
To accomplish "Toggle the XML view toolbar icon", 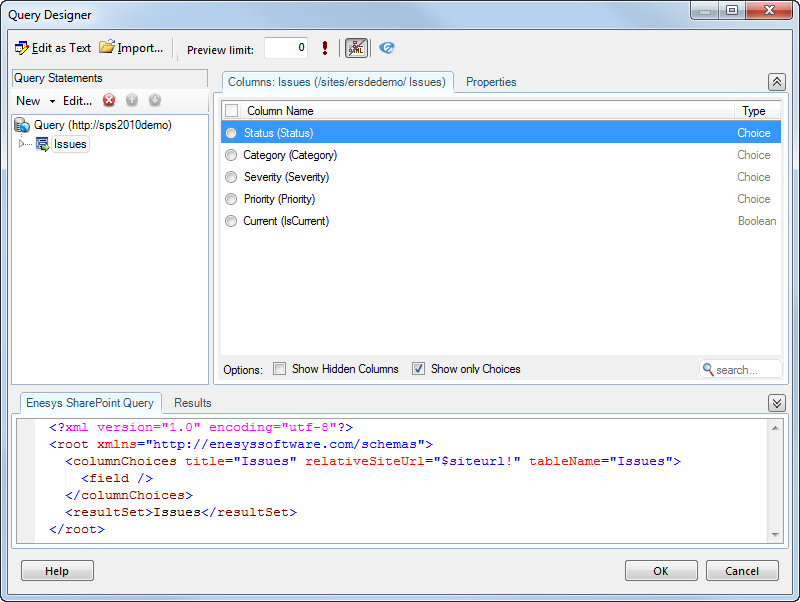I will (x=356, y=48).
